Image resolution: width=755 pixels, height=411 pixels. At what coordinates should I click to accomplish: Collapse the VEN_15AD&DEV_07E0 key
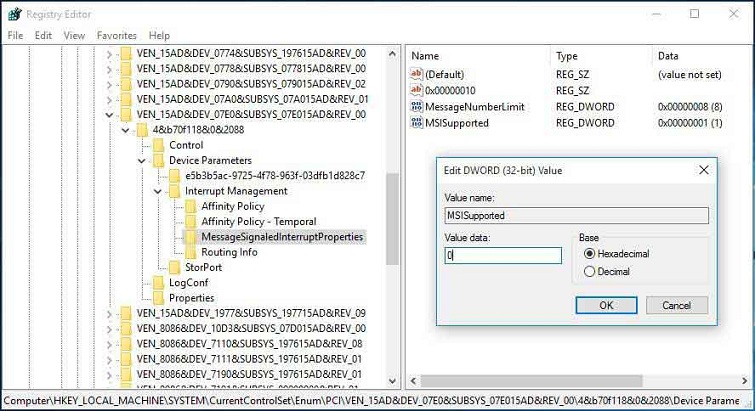(x=109, y=115)
